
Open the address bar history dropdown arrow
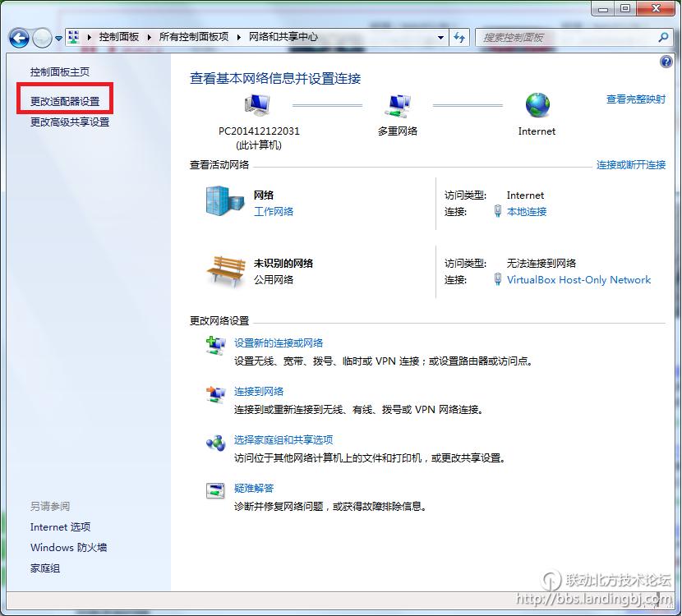441,37
